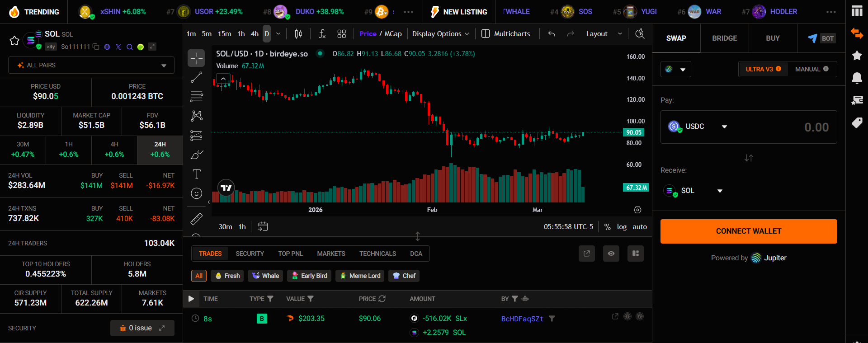Collapse the chart legend arrow
The height and width of the screenshot is (343, 868).
coord(223,79)
